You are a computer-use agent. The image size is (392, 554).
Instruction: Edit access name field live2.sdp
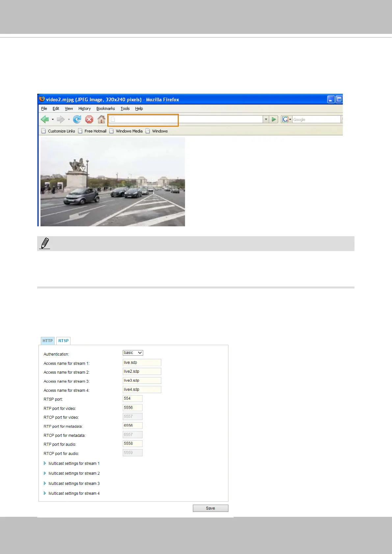(142, 371)
